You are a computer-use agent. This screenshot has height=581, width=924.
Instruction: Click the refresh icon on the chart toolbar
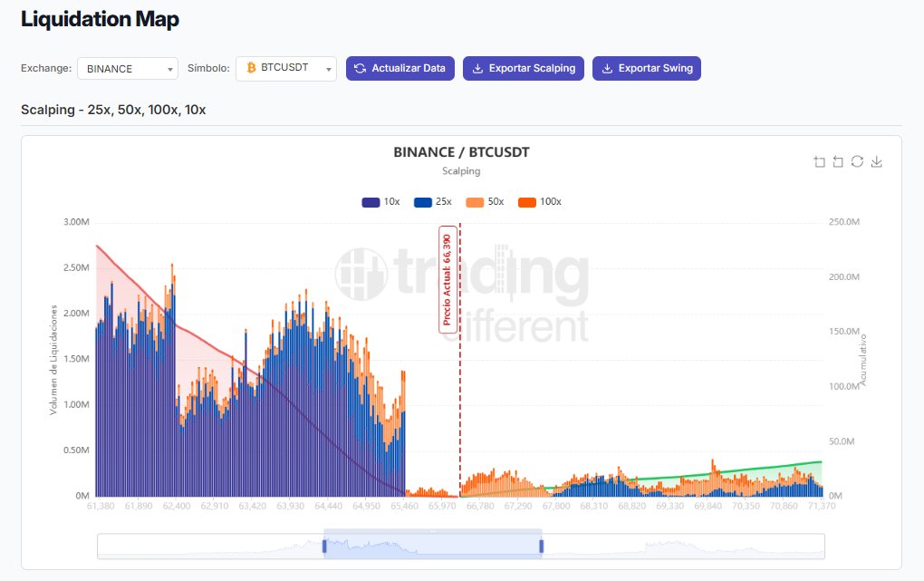(857, 161)
